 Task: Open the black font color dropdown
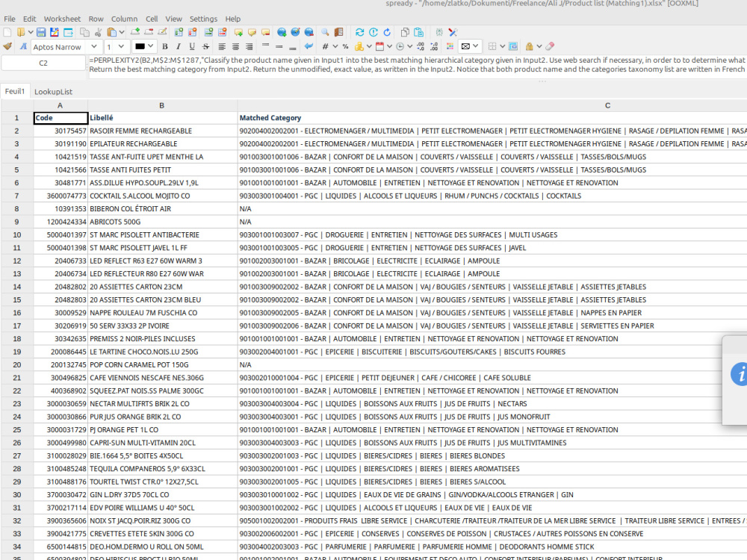point(151,46)
